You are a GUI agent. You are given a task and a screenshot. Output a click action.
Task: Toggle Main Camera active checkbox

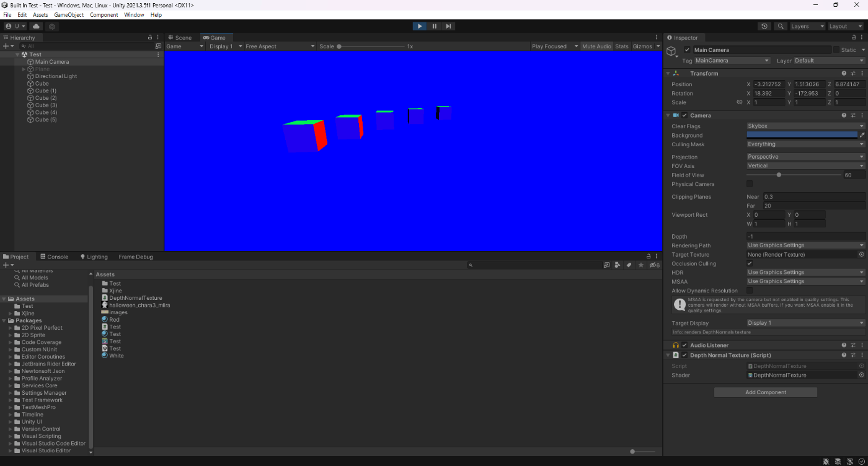pos(687,50)
